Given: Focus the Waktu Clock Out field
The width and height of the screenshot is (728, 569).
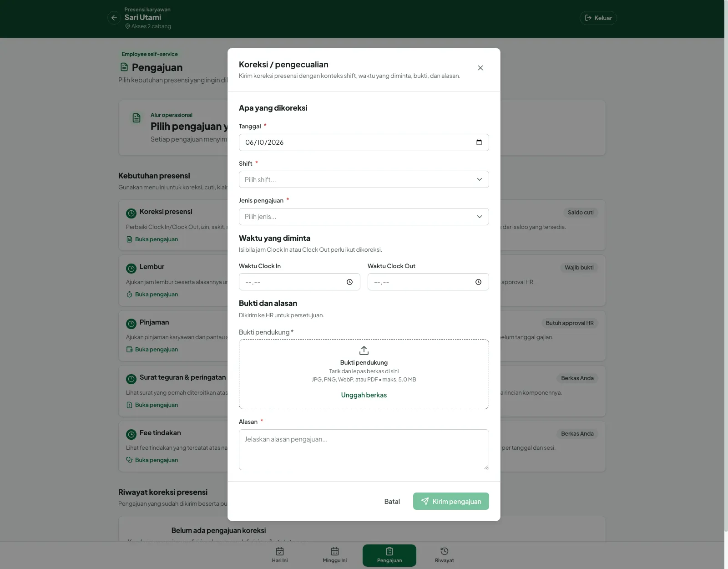Looking at the screenshot, I should click(428, 282).
